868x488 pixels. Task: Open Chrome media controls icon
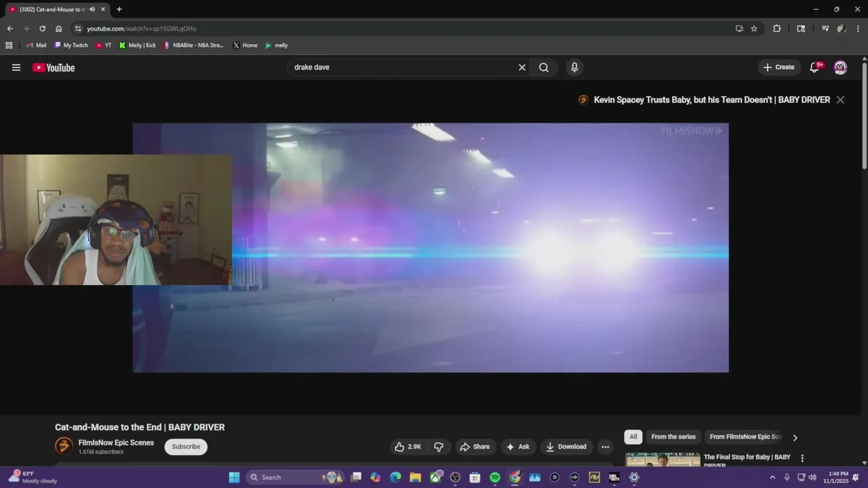point(825,28)
